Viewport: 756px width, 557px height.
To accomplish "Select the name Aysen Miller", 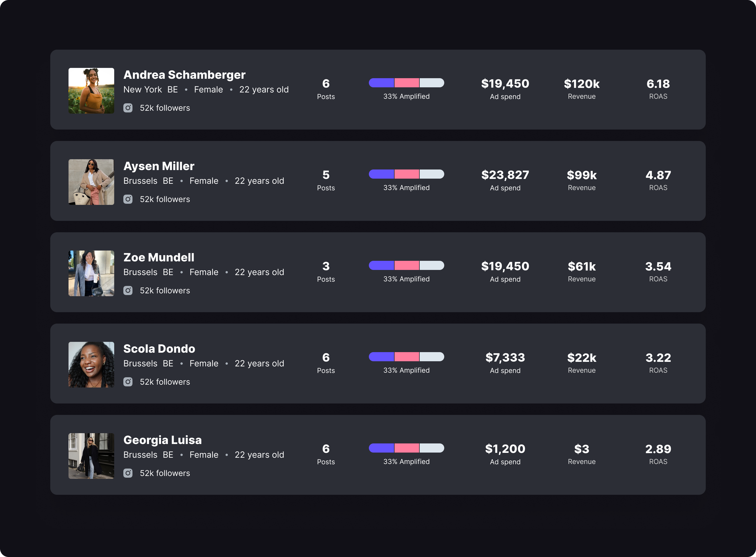I will pyautogui.click(x=159, y=166).
